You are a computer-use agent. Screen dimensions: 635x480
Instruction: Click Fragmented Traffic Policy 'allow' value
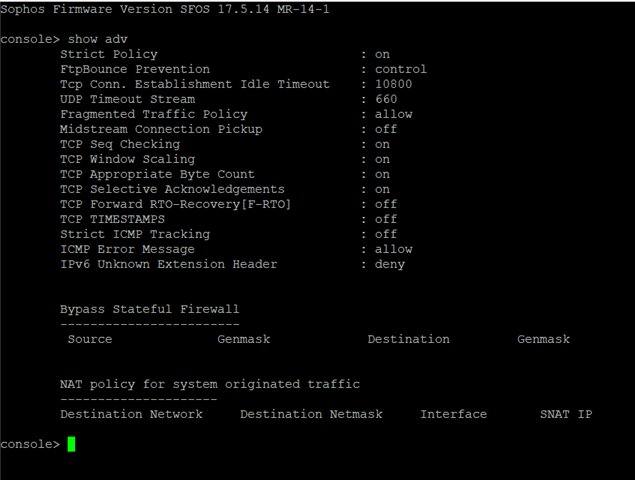393,114
